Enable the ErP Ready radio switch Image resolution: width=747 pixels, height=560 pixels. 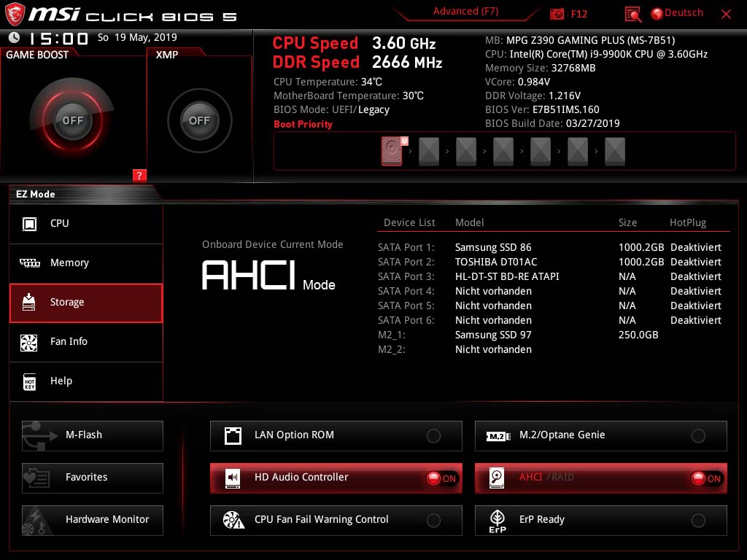[x=698, y=521]
